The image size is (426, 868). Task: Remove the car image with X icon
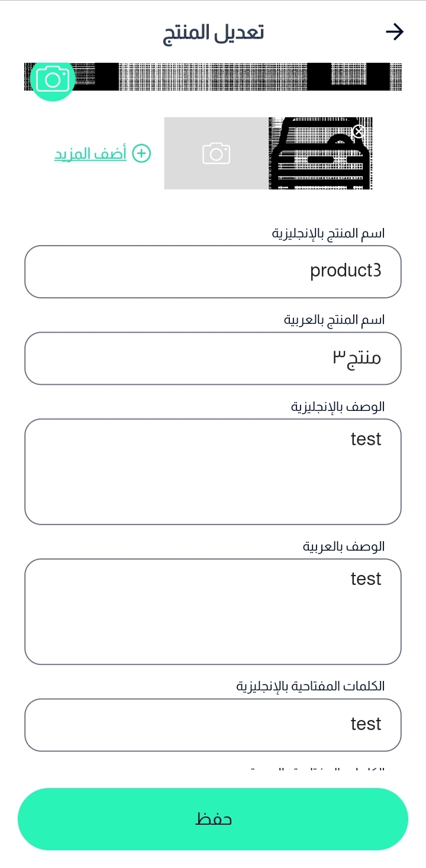tap(358, 131)
